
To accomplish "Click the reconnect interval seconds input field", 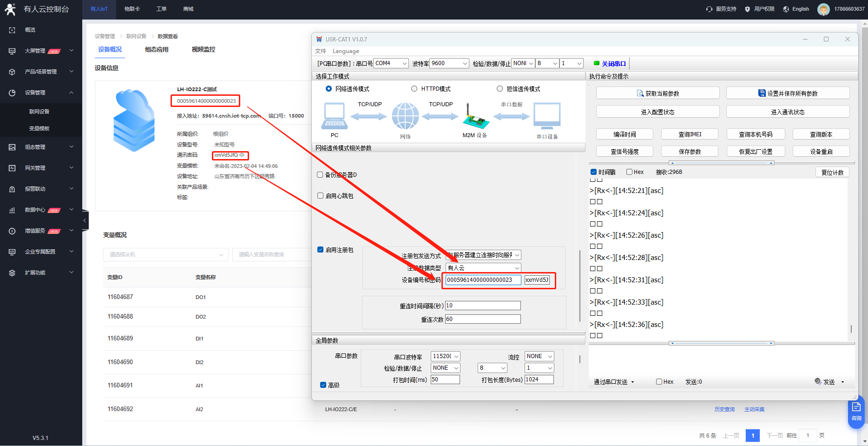I will 483,306.
